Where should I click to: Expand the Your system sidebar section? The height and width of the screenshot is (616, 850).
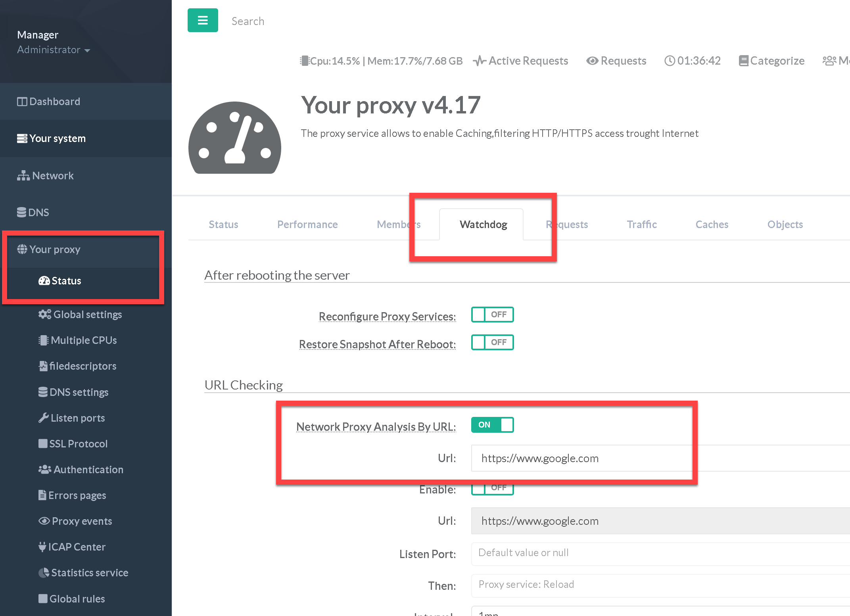(58, 138)
